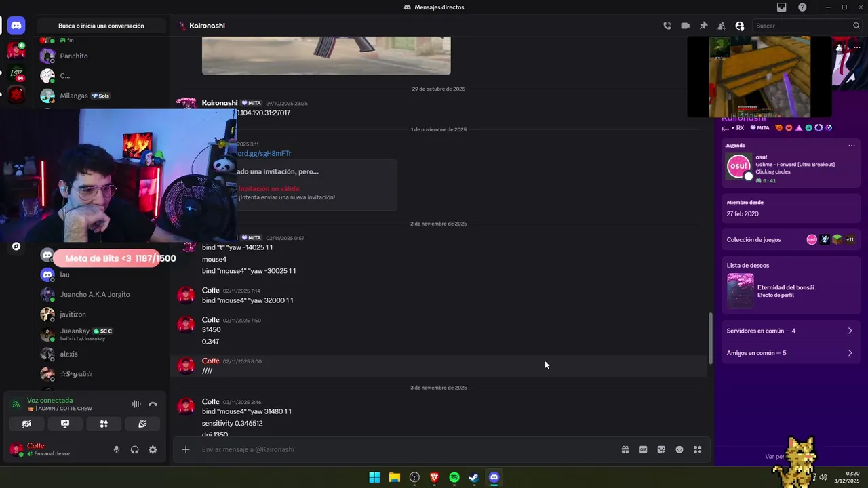Click Cotte username on 'mouse4 yaw 32000' message
The width and height of the screenshot is (868, 488).
(x=210, y=290)
